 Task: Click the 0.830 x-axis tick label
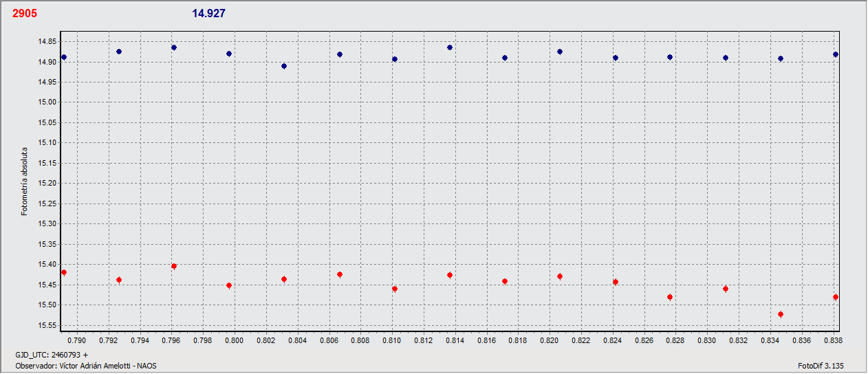pos(707,340)
